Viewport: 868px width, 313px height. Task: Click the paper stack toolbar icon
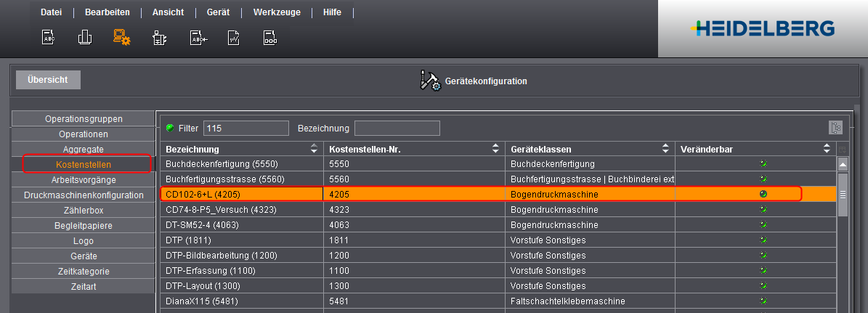tap(85, 38)
